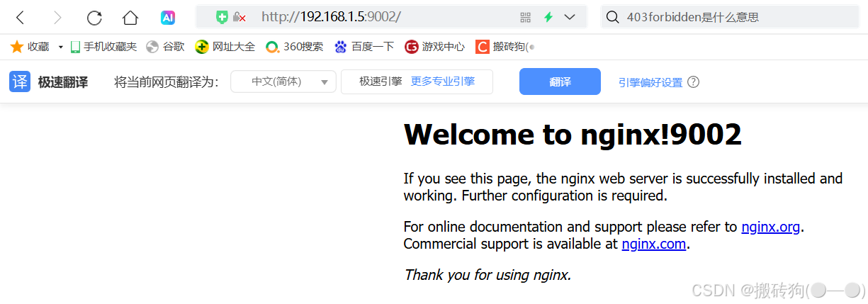The width and height of the screenshot is (868, 304).
Task: Click the forward navigation arrow
Action: tap(57, 17)
